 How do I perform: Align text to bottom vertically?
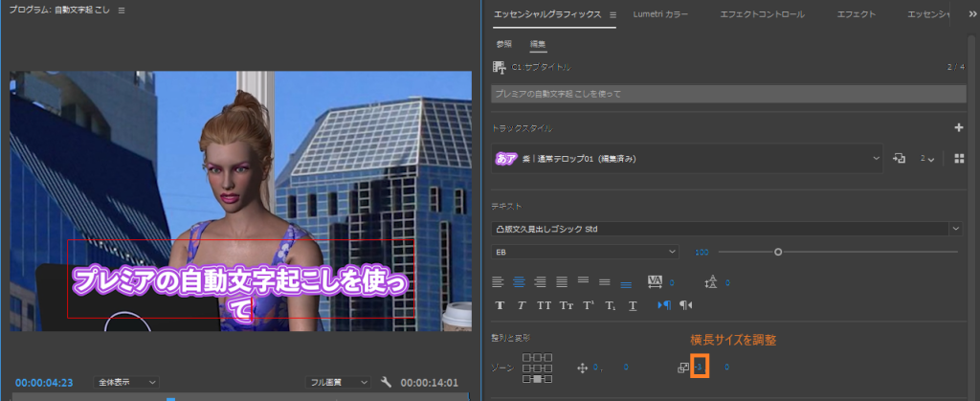[x=626, y=283]
